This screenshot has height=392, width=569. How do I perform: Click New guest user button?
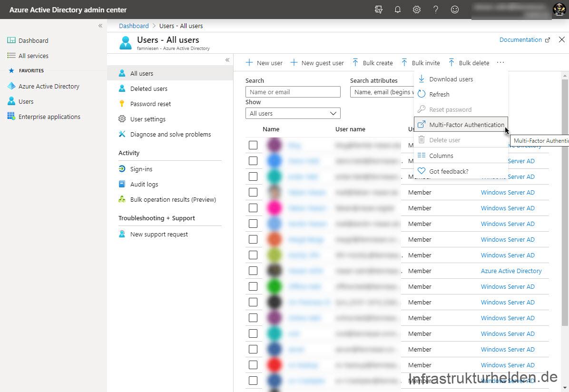click(x=317, y=63)
